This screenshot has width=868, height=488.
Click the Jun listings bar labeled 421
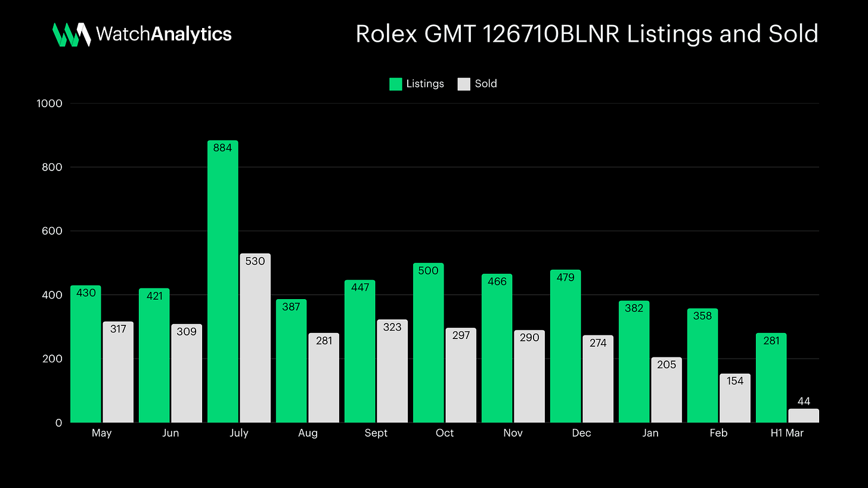[154, 355]
